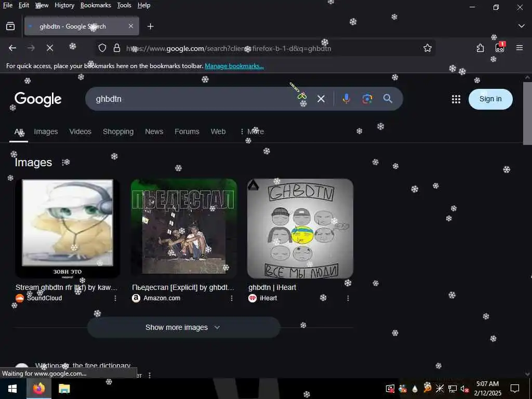Open the File menu

(7, 5)
